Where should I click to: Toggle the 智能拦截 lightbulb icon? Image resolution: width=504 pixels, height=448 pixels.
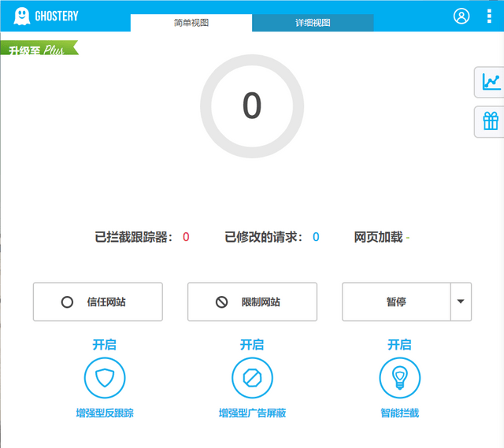tap(399, 378)
